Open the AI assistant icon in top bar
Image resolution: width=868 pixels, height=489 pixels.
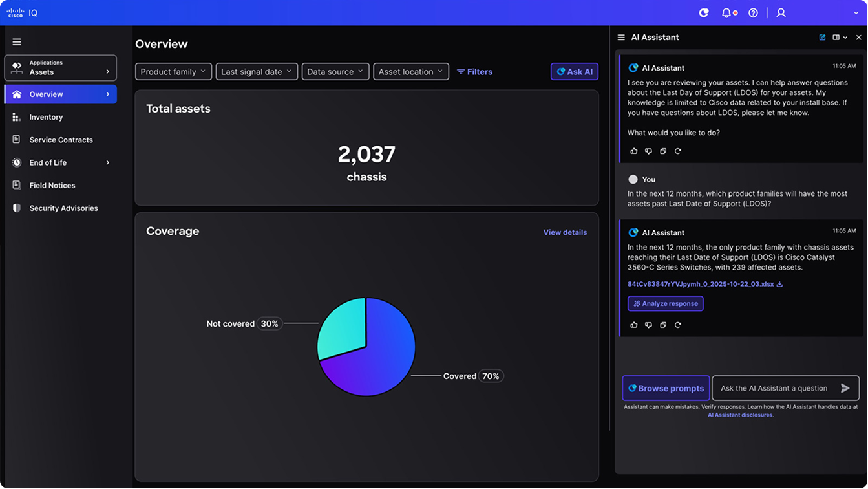click(x=704, y=13)
